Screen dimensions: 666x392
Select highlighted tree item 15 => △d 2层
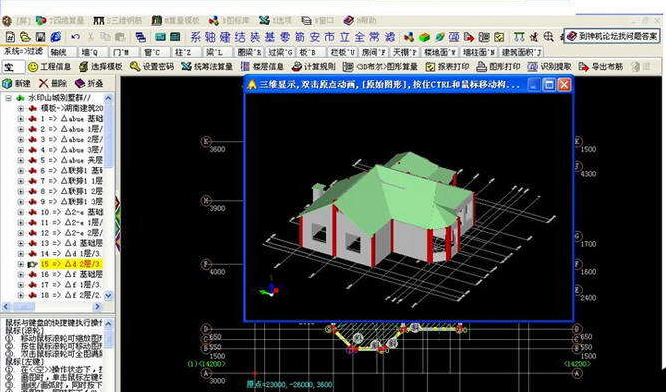tap(71, 264)
